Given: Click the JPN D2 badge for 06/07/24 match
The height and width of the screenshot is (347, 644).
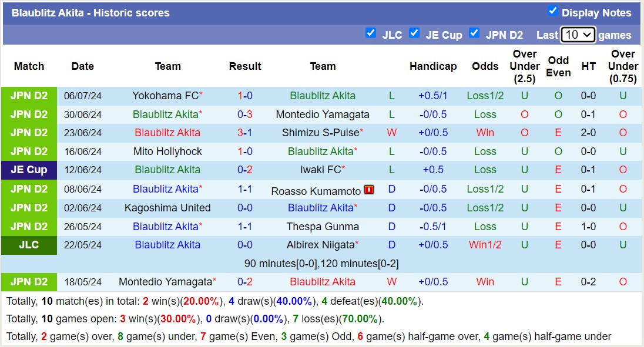Looking at the screenshot, I should point(29,96).
